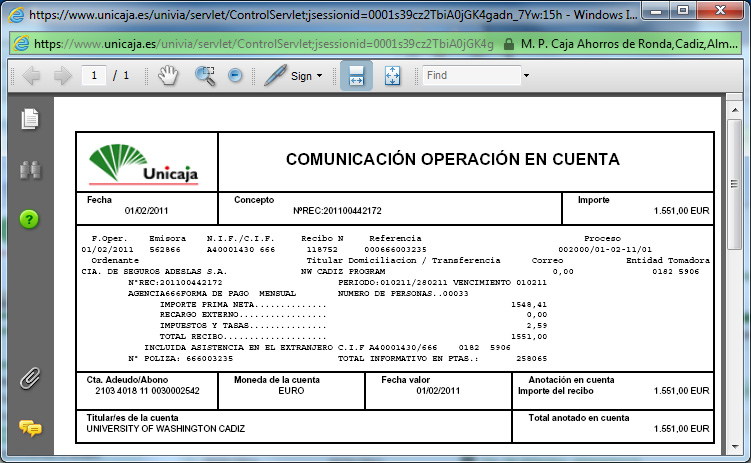
Task: Click the Emisora value 562866
Action: point(165,249)
